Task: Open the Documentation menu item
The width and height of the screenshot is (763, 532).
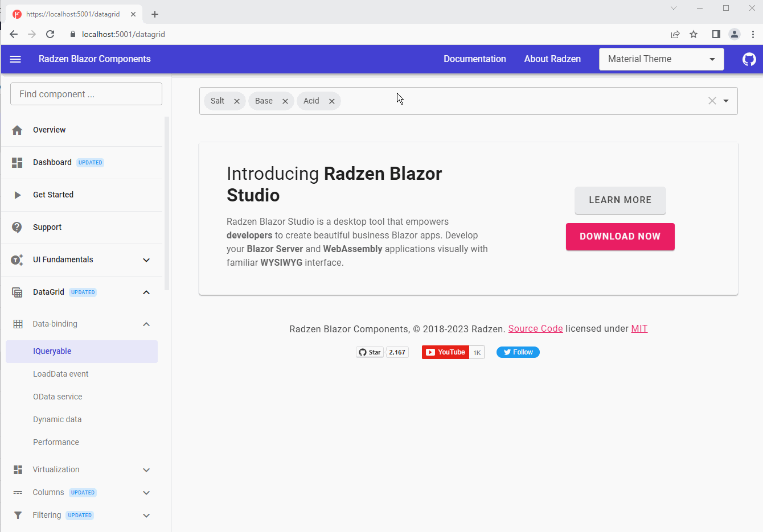Action: coord(474,59)
